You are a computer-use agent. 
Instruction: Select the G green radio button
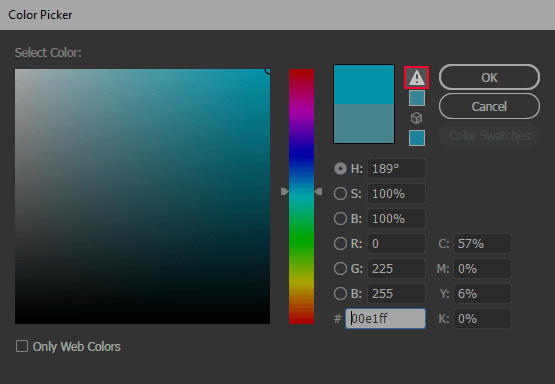[x=340, y=269]
